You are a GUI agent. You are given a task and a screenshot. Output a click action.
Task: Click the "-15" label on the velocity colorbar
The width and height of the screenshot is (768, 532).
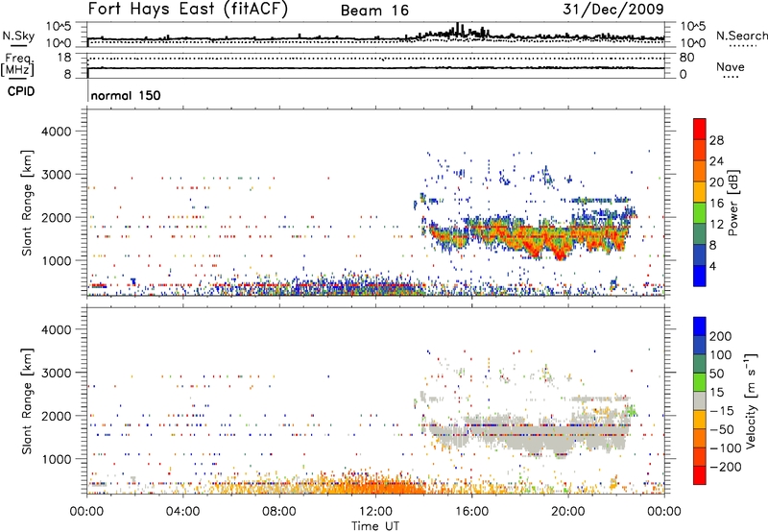pos(722,410)
